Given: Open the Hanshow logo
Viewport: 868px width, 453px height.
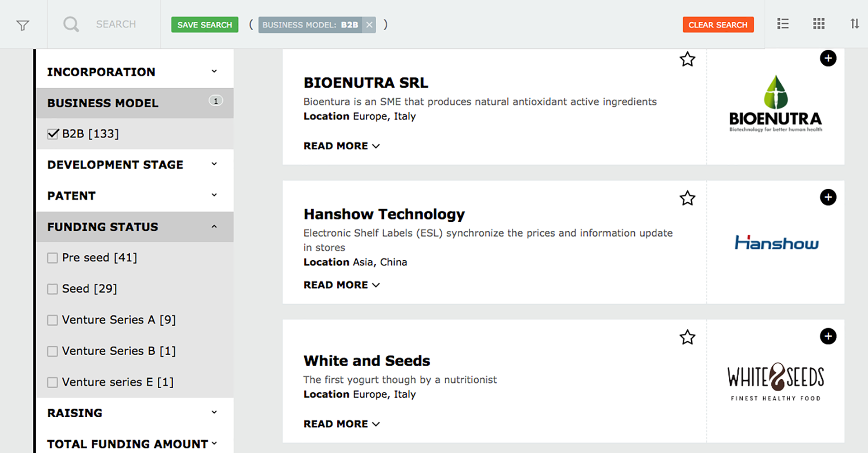Looking at the screenshot, I should [x=777, y=243].
